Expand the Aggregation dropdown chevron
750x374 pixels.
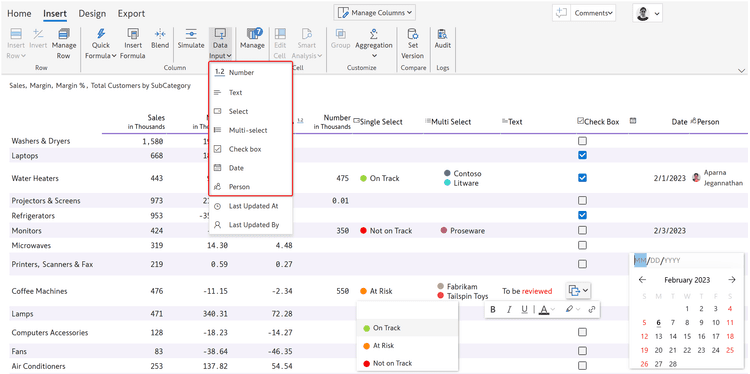tap(374, 56)
